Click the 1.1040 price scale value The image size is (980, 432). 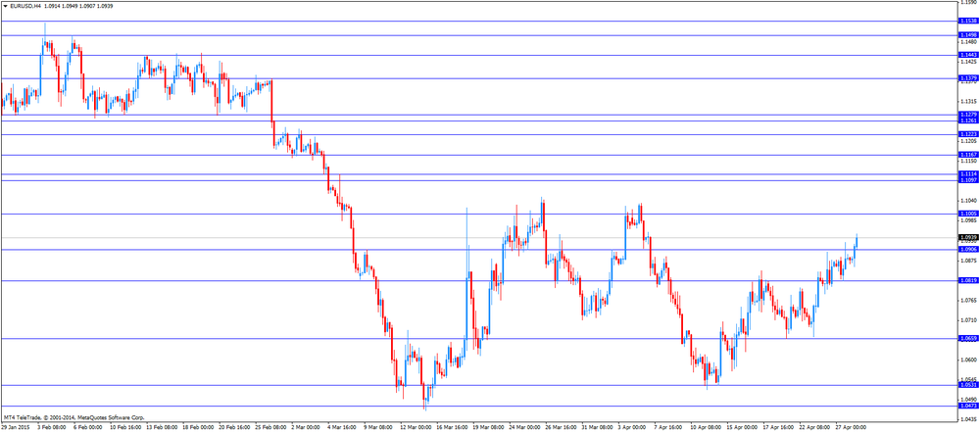(968, 201)
